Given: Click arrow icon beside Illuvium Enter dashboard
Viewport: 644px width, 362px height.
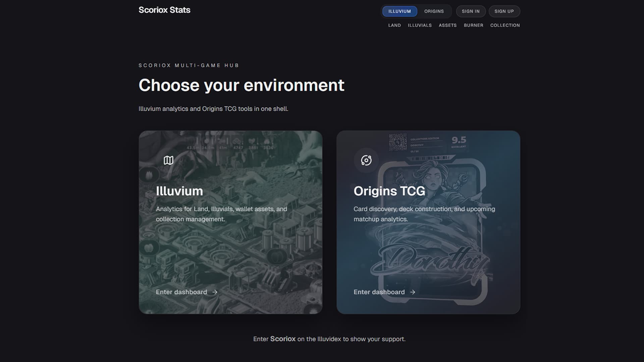Looking at the screenshot, I should [215, 292].
